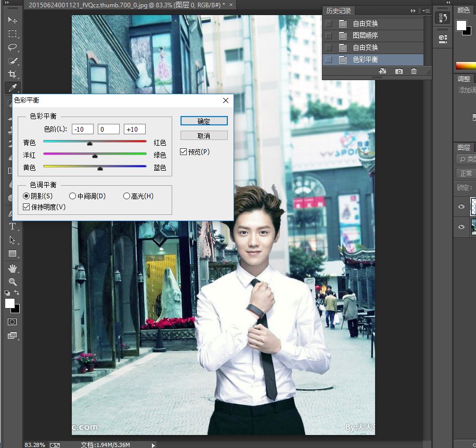476x448 pixels.
Task: Select the Rectangle shape tool
Action: pos(12,253)
